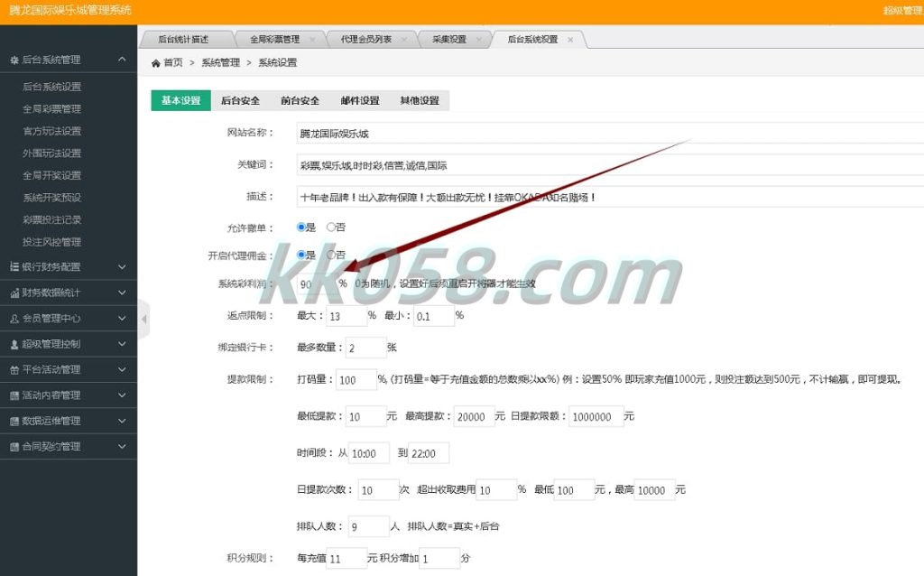Collapse sidebar with the left arrow handle
This screenshot has height=576, width=924.
pyautogui.click(x=143, y=319)
